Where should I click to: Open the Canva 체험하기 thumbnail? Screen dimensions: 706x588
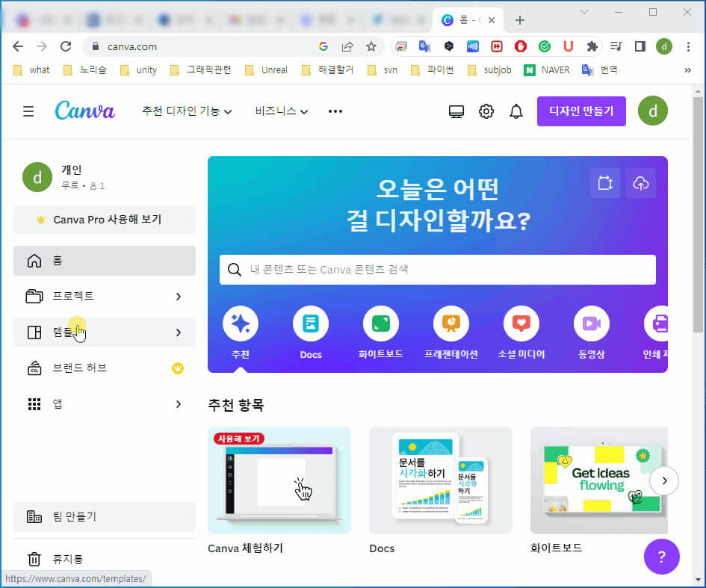pyautogui.click(x=279, y=480)
